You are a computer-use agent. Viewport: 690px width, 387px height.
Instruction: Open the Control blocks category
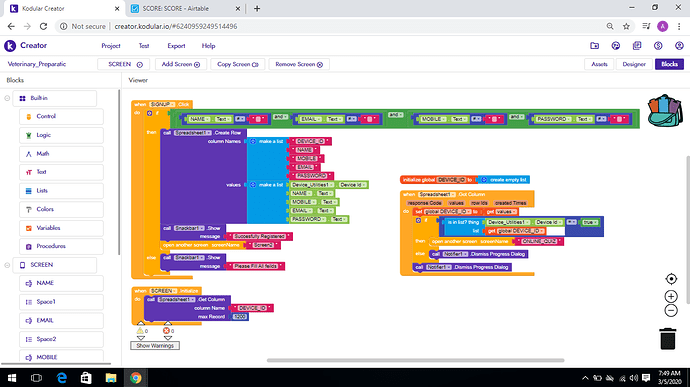(61, 117)
